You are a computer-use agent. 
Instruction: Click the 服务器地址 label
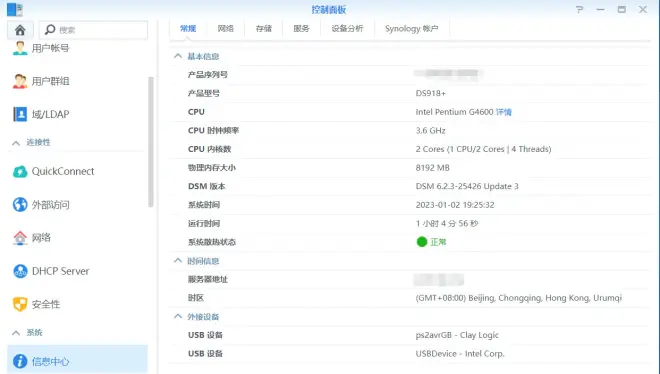coord(208,279)
